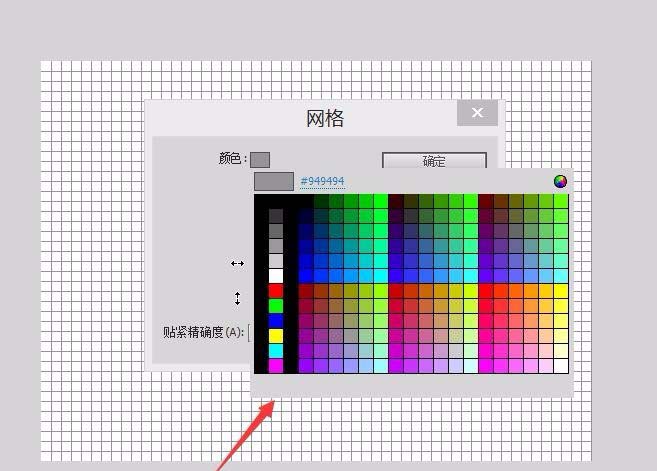The image size is (657, 471).
Task: Pick the pure red swatch in the basic colors column
Action: pos(276,290)
